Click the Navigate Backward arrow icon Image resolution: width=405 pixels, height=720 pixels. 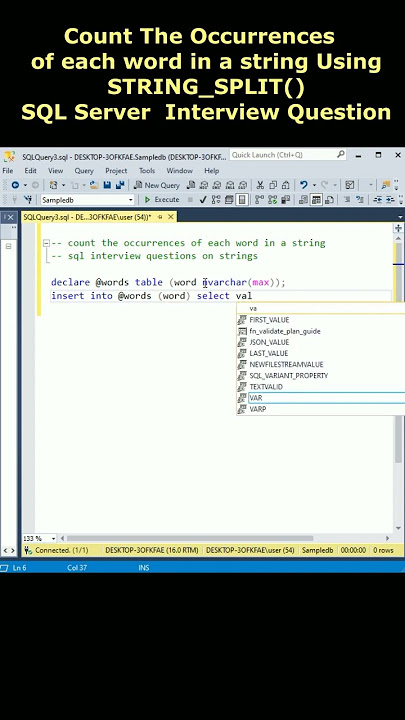(15, 185)
